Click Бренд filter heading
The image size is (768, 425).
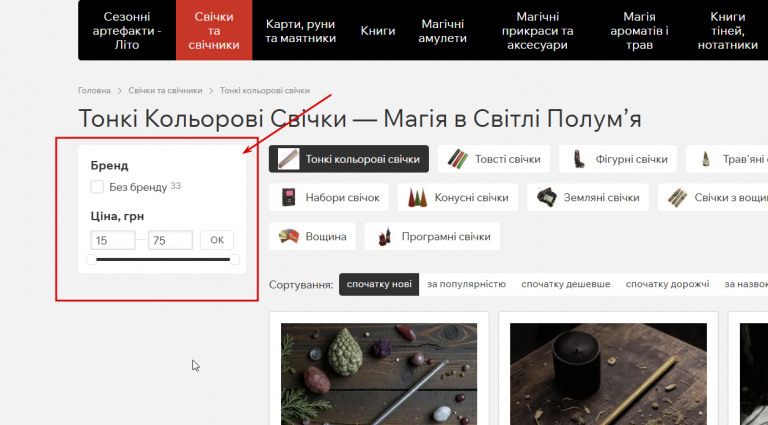point(110,165)
